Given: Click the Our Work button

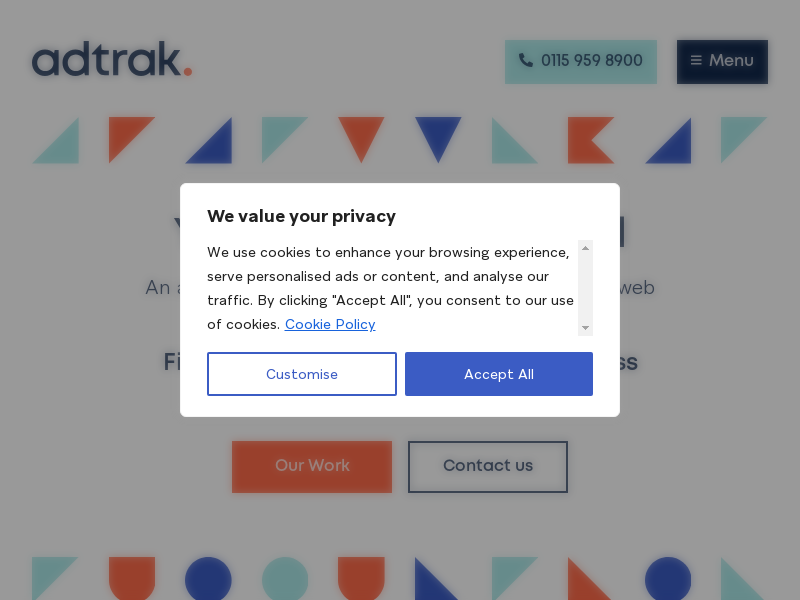Looking at the screenshot, I should pos(312,466).
